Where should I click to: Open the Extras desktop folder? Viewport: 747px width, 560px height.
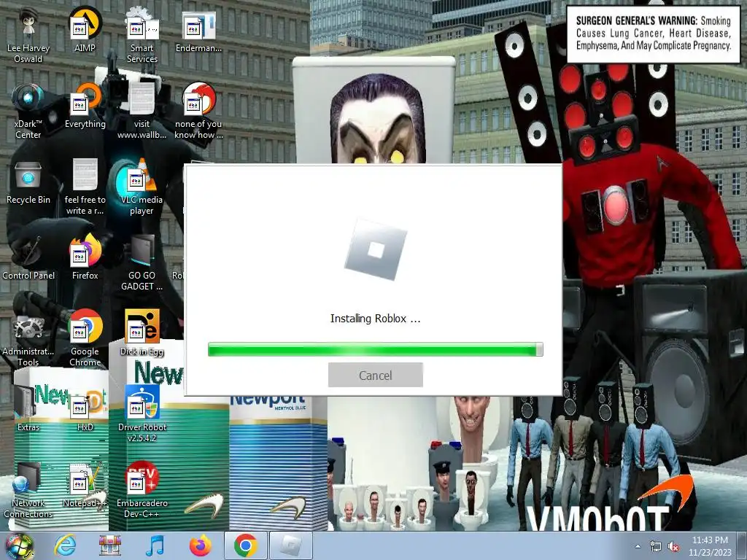point(28,409)
